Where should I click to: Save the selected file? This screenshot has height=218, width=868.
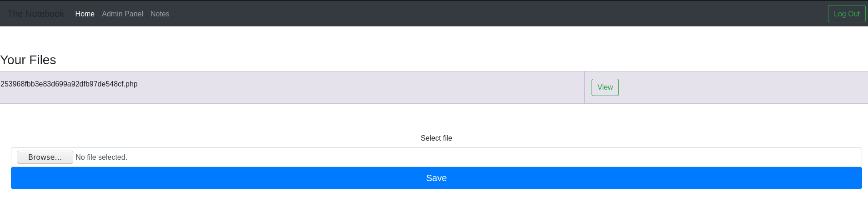pos(436,178)
